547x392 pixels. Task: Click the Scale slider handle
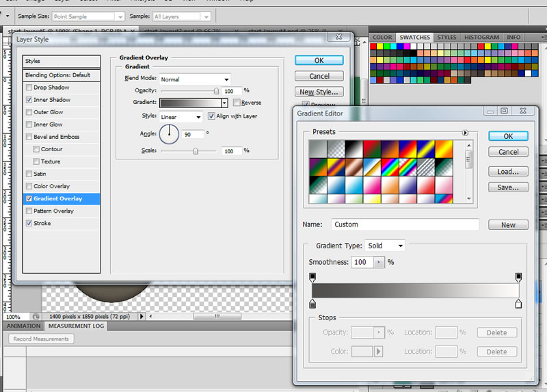click(x=196, y=151)
